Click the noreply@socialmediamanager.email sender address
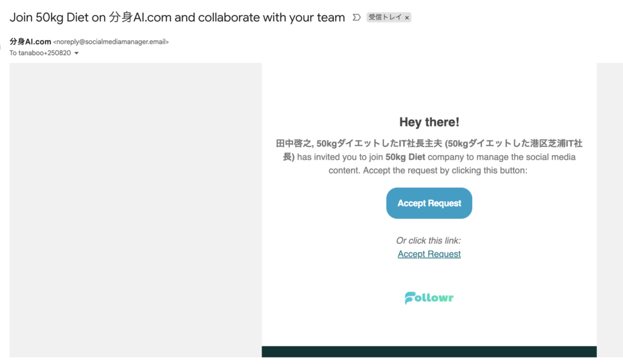This screenshot has width=623, height=364. click(111, 42)
